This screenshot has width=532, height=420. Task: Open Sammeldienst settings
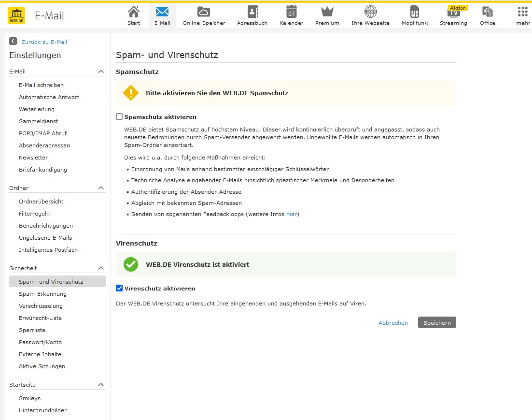pyautogui.click(x=38, y=121)
